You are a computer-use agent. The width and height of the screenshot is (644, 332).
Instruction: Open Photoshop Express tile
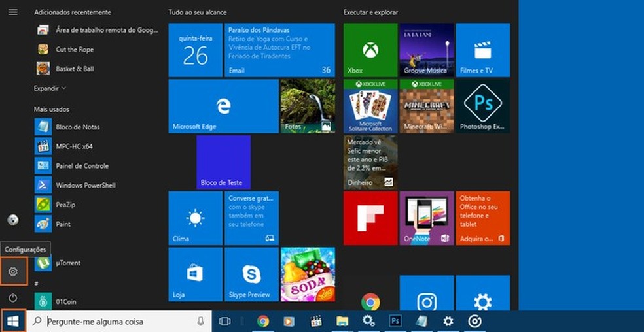[x=482, y=106]
